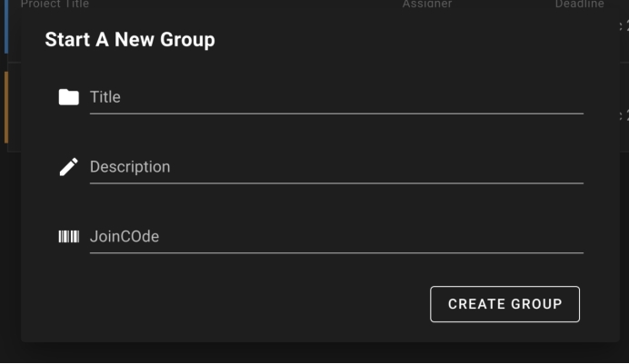Click the underline beneath the JoinCOde field

click(x=335, y=253)
